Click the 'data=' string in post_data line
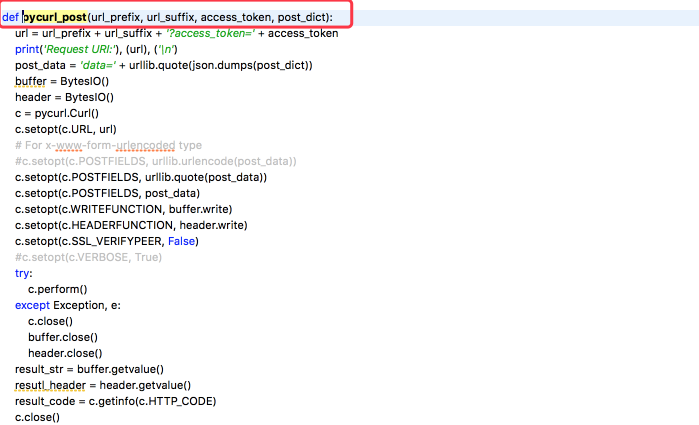 click(98, 66)
